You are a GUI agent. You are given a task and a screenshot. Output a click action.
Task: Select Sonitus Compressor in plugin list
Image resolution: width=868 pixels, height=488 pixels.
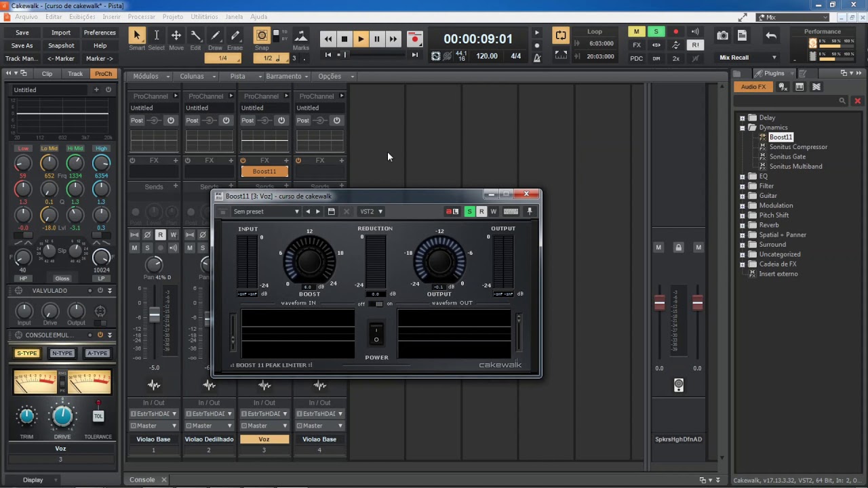pos(798,147)
